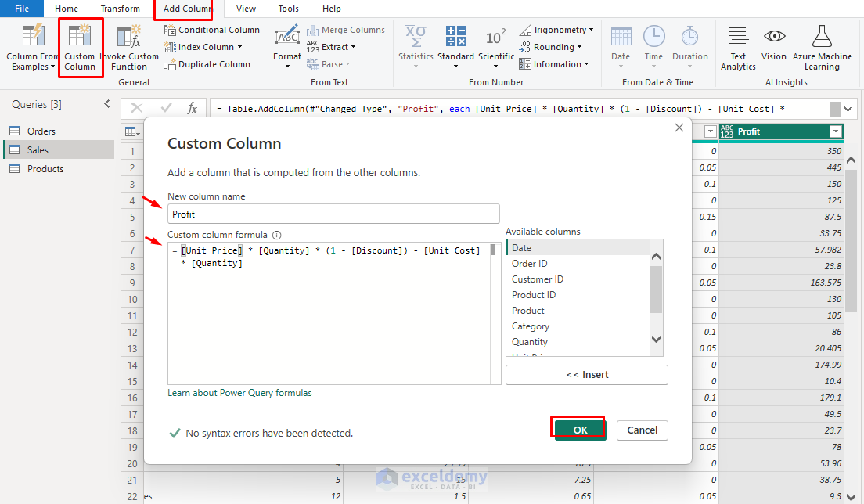864x504 pixels.
Task: Open the Statistics menu
Action: pyautogui.click(x=416, y=48)
